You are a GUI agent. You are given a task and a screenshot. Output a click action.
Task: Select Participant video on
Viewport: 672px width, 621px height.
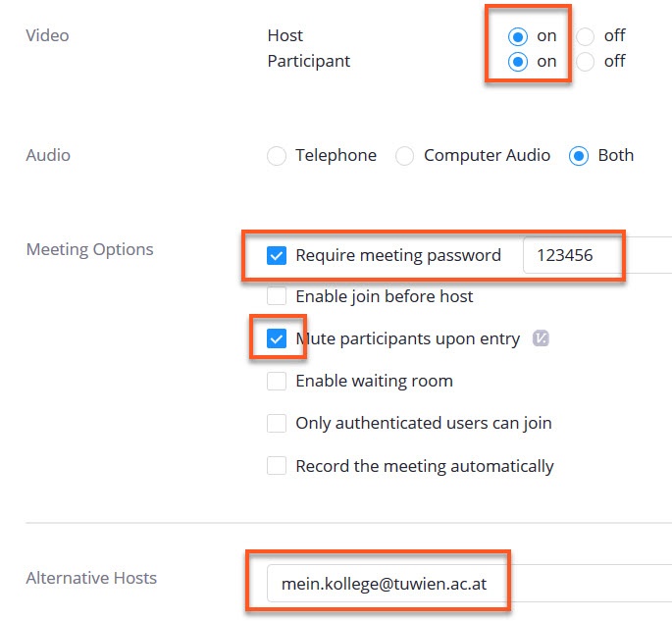(x=518, y=62)
